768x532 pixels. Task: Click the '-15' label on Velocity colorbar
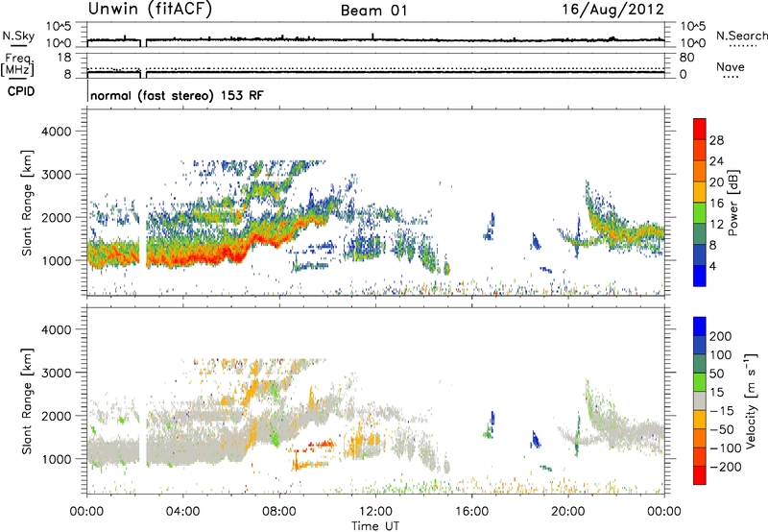[x=722, y=410]
